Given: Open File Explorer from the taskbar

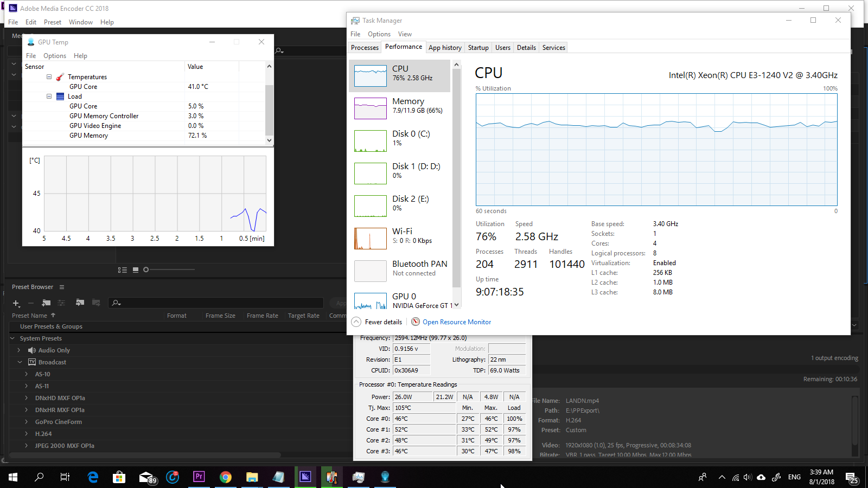Looking at the screenshot, I should [x=252, y=477].
